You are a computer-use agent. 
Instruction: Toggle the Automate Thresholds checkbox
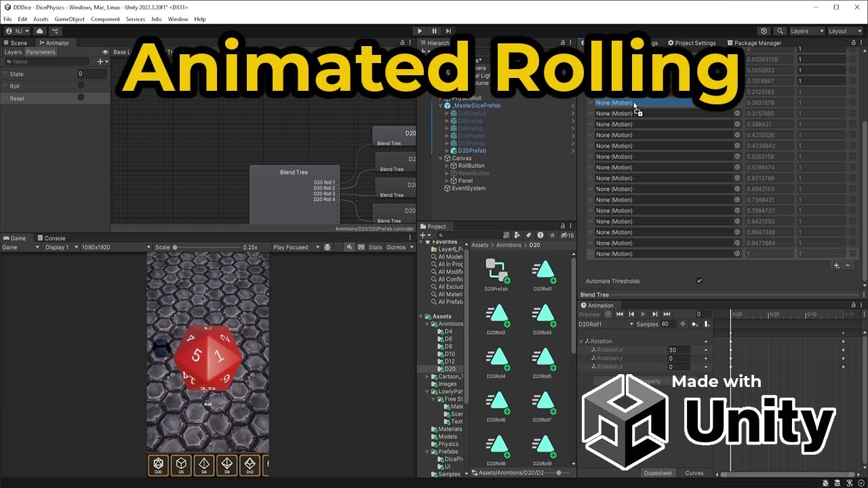point(699,281)
